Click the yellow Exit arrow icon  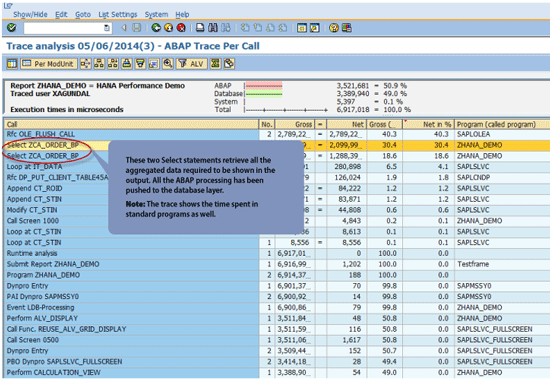pyautogui.click(x=169, y=28)
